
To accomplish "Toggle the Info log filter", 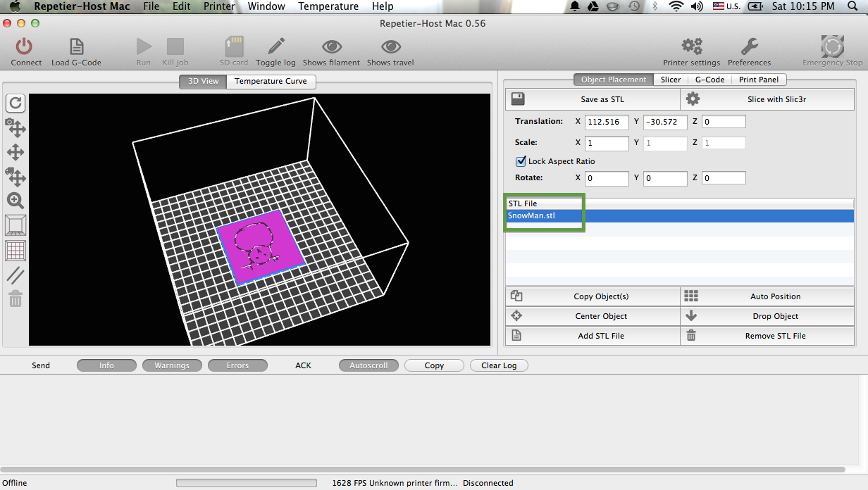I will click(106, 365).
